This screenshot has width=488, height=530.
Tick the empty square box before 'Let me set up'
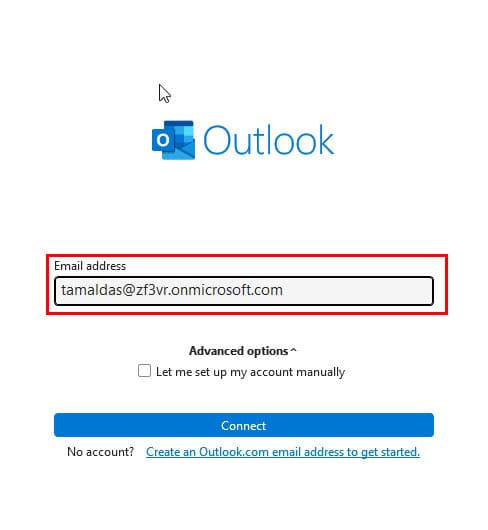144,371
